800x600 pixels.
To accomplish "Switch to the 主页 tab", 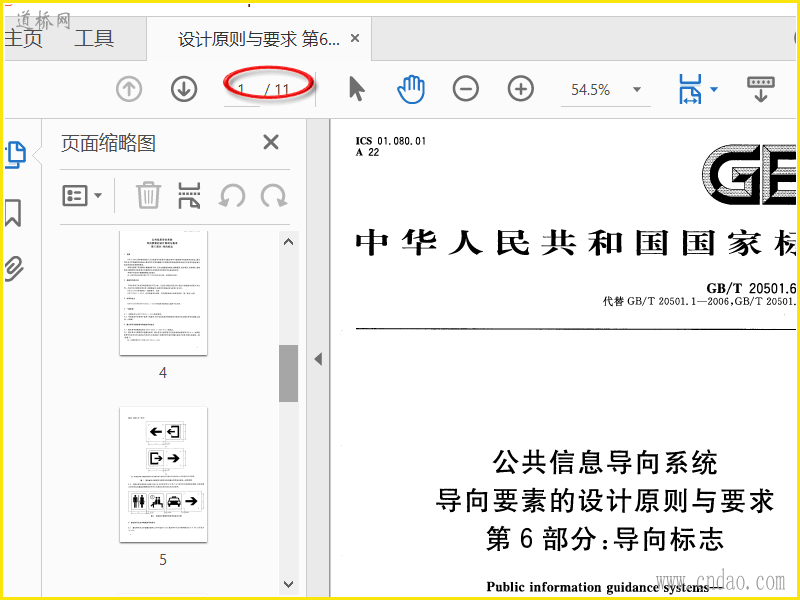I will [x=23, y=39].
